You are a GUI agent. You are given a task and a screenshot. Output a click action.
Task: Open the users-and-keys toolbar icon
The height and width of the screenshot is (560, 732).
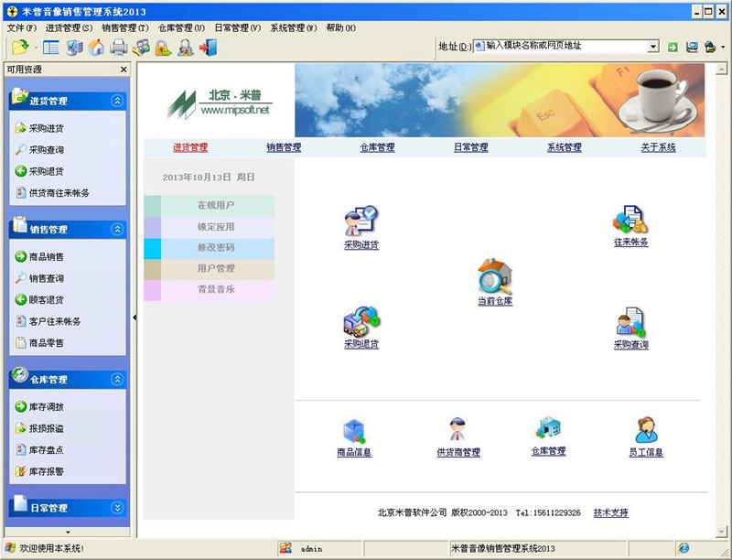[x=141, y=48]
